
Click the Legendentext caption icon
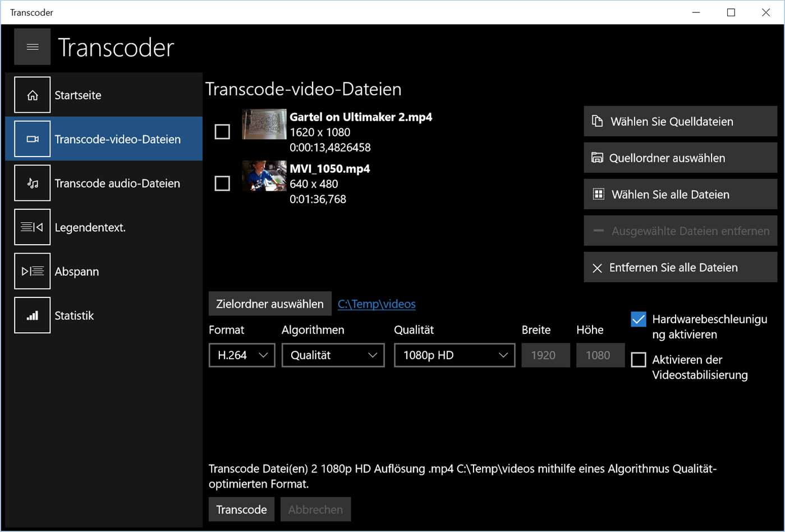pyautogui.click(x=32, y=227)
